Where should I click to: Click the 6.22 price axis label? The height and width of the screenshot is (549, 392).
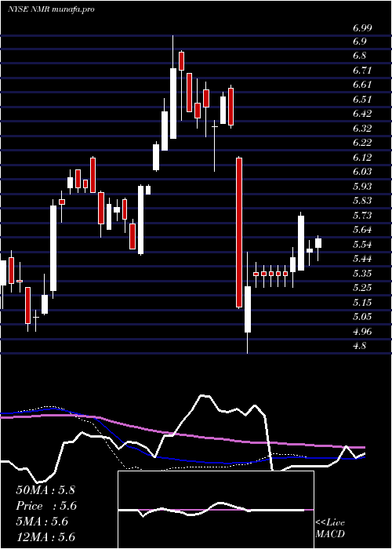coord(362,143)
